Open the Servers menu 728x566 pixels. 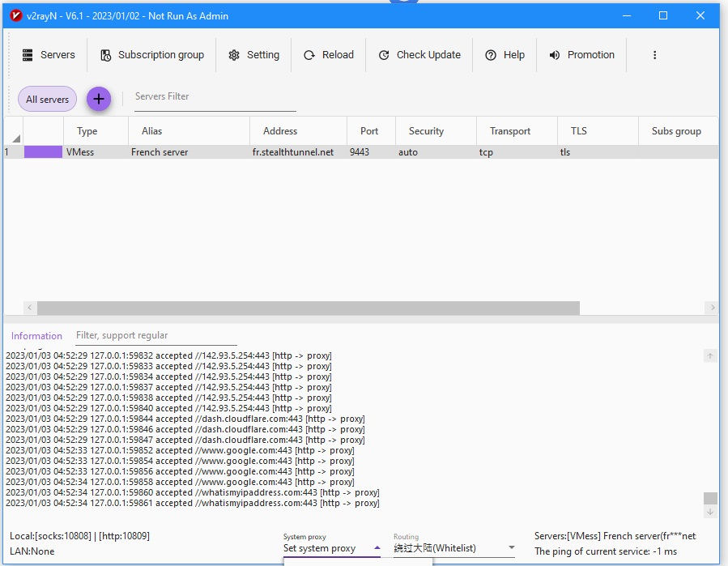tap(48, 55)
